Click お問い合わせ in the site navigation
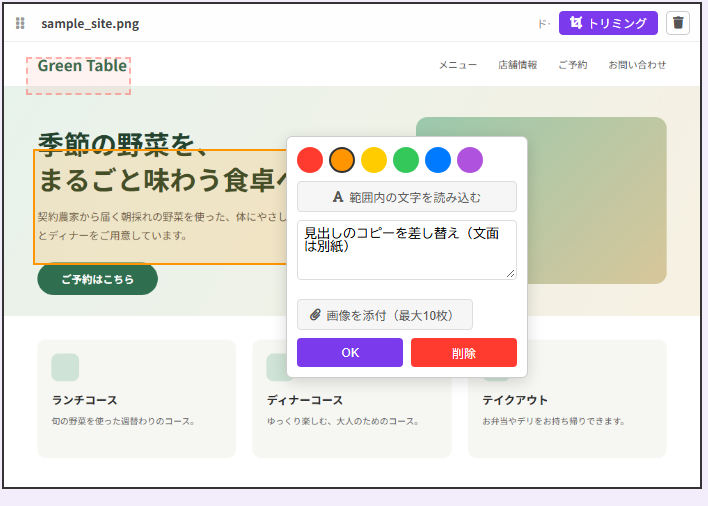This screenshot has height=506, width=708. click(x=637, y=65)
